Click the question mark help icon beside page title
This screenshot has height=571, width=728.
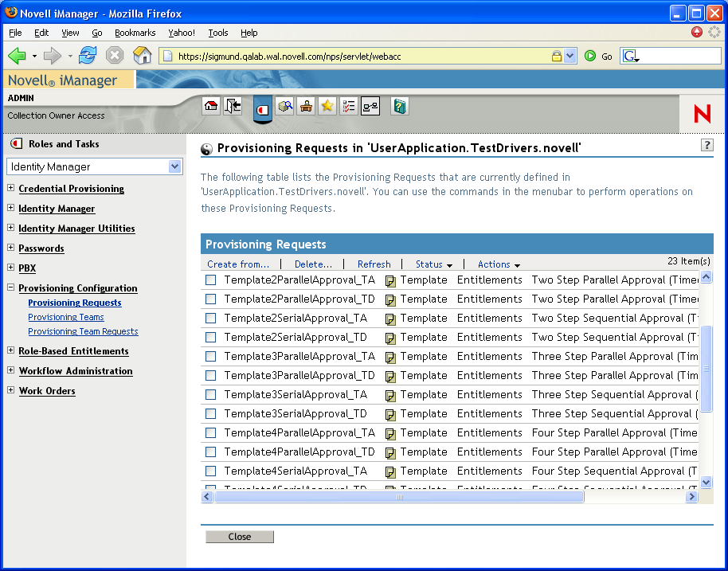706,145
